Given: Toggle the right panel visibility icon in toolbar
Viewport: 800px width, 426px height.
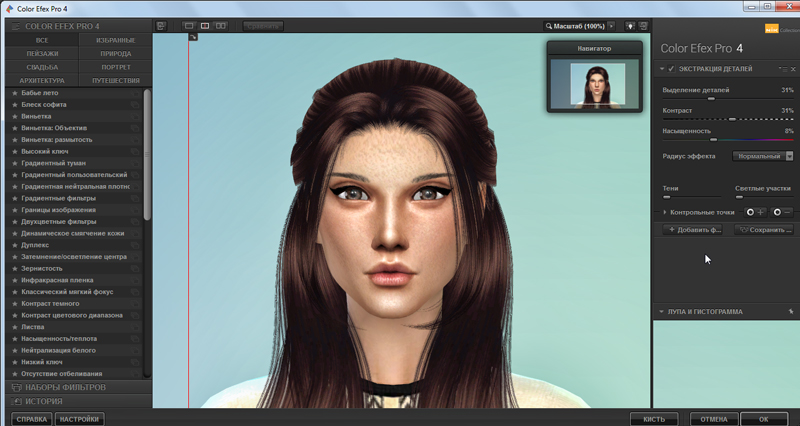Looking at the screenshot, I should 643,26.
